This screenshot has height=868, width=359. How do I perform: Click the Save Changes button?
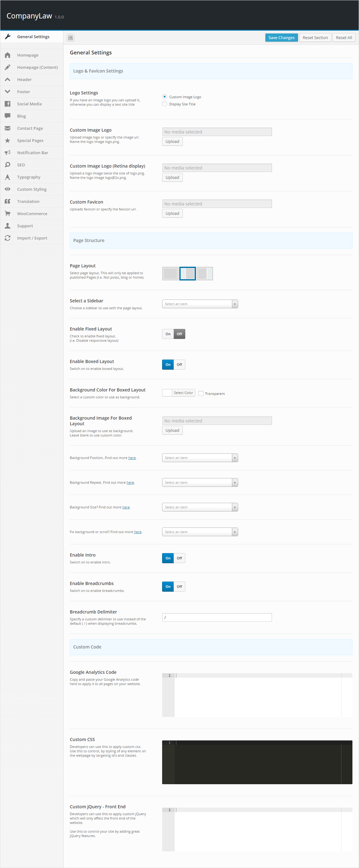281,38
